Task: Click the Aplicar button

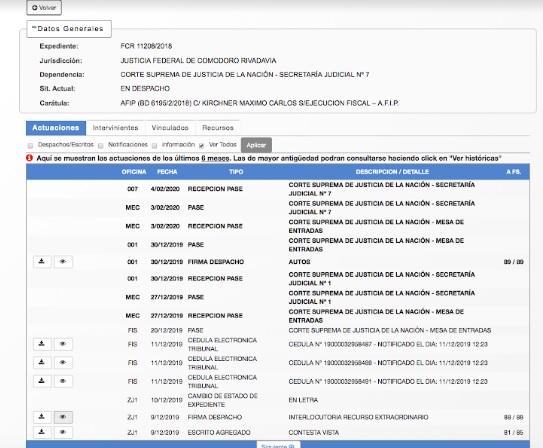Action: [256, 145]
